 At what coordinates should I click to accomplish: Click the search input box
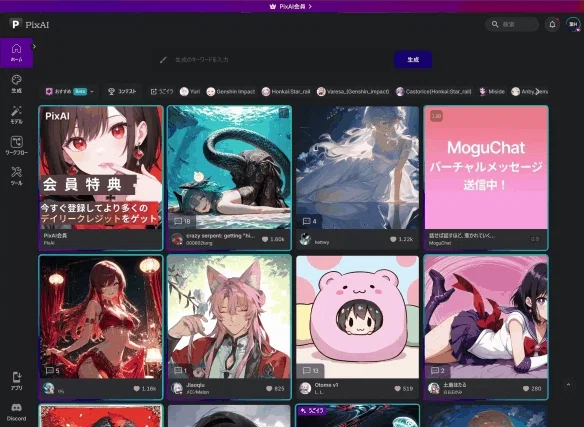click(512, 24)
